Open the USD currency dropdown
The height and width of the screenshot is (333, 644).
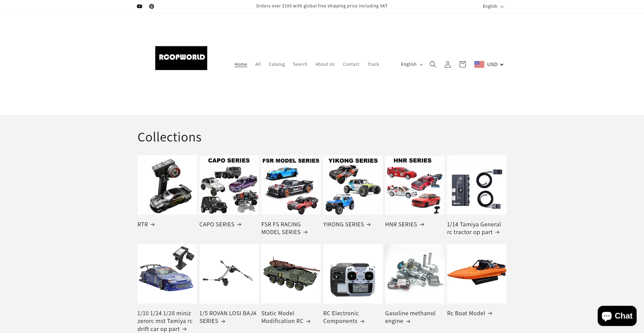[495, 64]
